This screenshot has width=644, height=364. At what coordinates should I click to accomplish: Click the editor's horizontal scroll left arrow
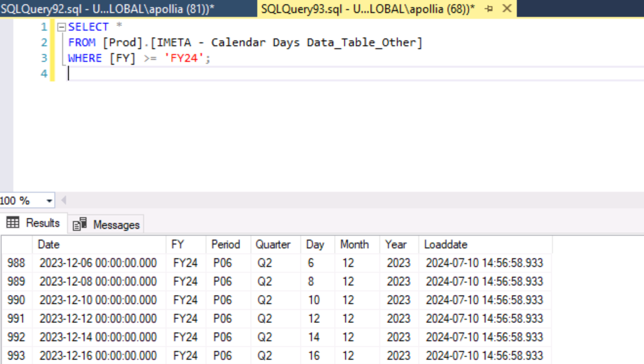64,201
